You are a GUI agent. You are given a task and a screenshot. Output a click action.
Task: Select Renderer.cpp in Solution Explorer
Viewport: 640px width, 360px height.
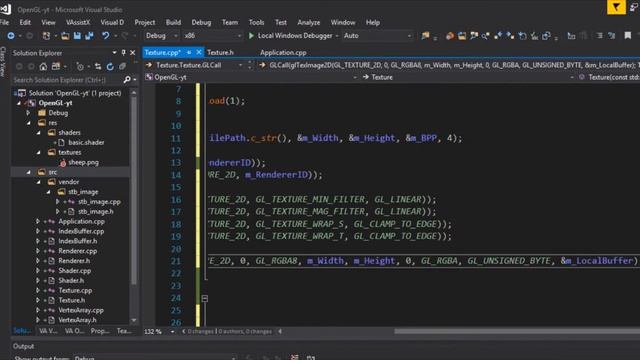[78, 251]
